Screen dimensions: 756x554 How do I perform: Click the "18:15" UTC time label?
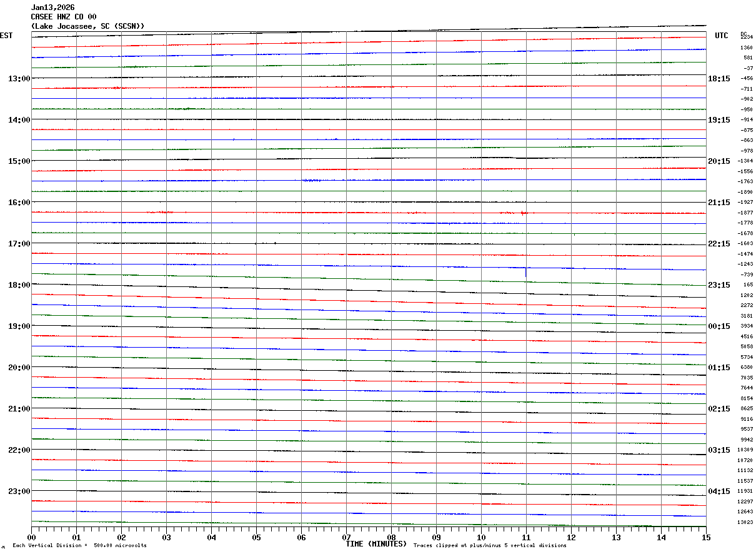[719, 79]
